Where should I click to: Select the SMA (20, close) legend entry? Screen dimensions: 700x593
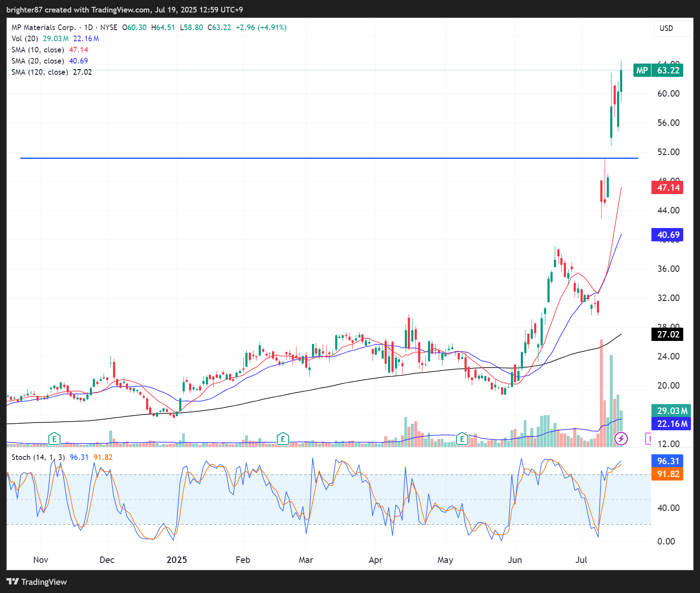coord(38,61)
